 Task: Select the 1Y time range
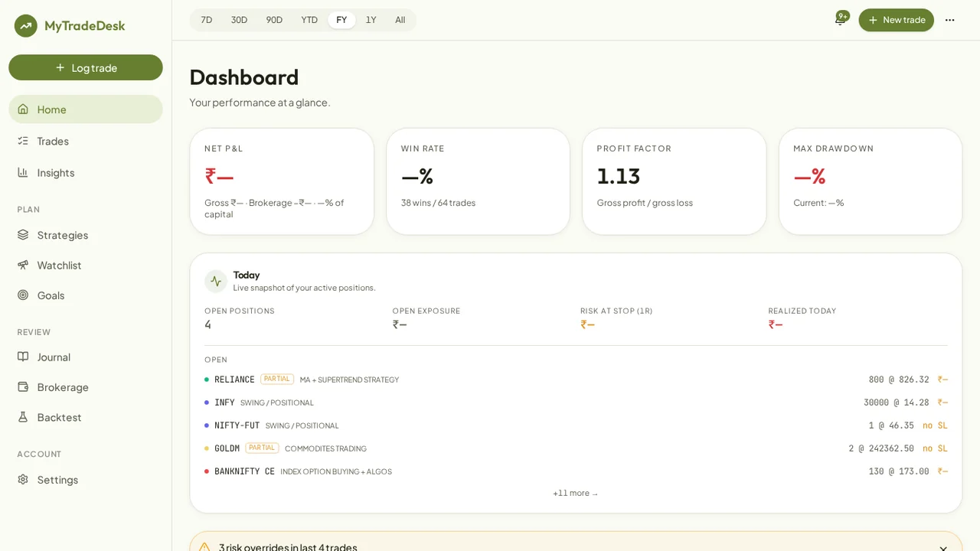click(x=371, y=20)
